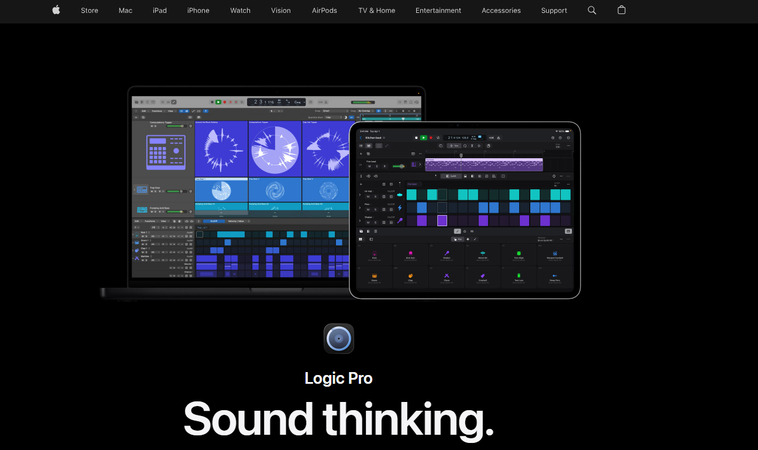
Task: Go to the Mac section
Action: coord(125,10)
